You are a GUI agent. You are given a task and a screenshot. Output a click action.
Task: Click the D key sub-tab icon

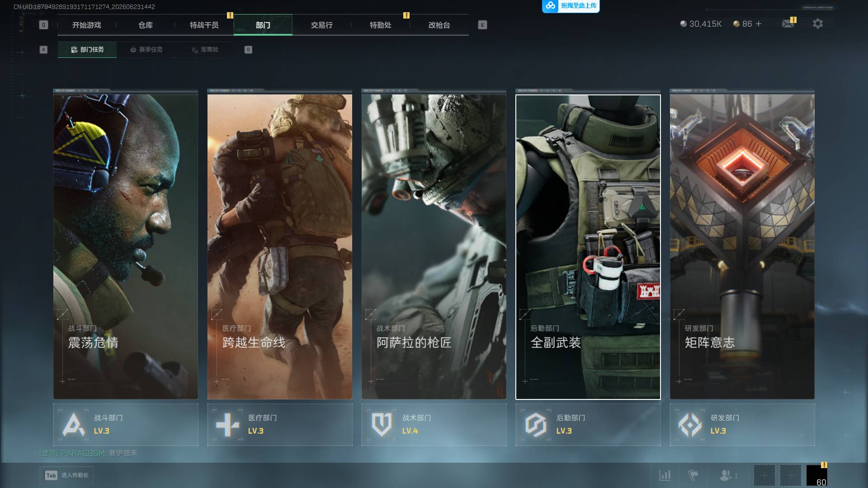coord(248,50)
